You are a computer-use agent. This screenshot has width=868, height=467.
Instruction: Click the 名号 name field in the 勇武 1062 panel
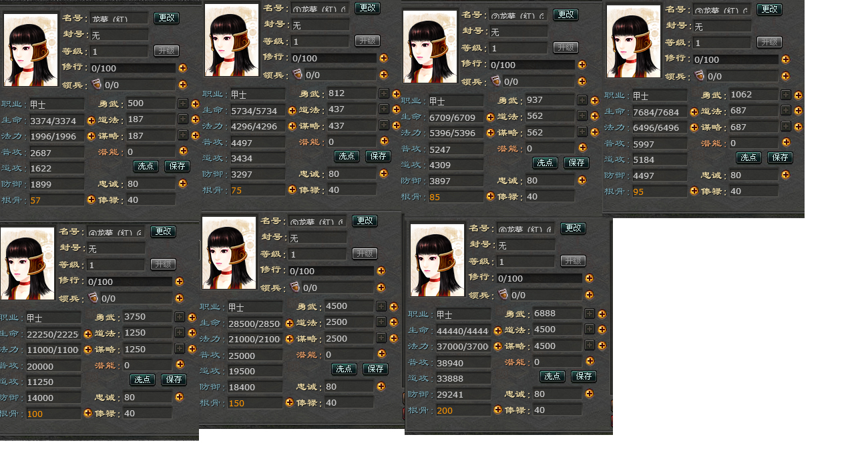(722, 10)
